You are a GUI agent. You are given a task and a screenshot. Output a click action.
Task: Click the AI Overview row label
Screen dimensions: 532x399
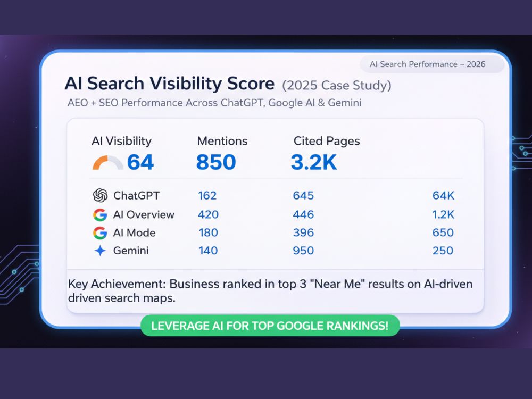click(x=144, y=215)
